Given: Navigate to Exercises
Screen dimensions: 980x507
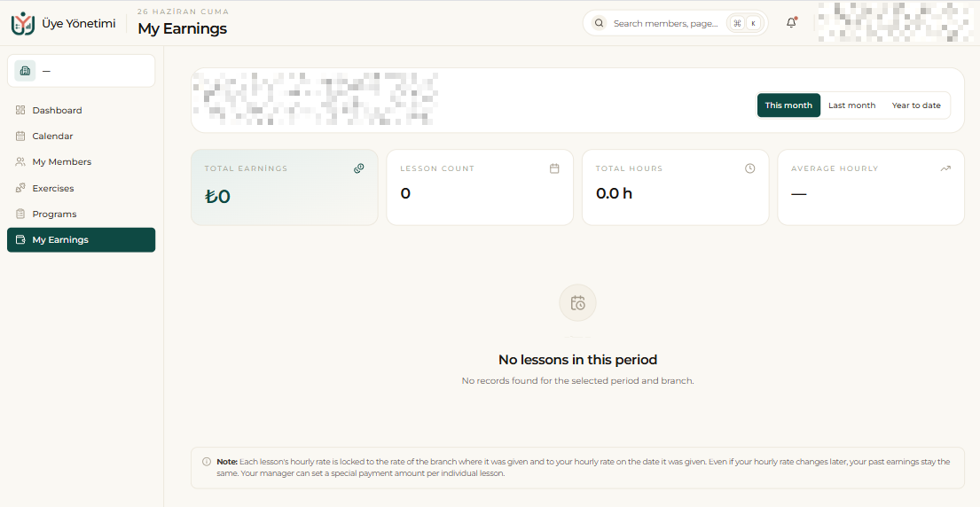Looking at the screenshot, I should click(82, 188).
